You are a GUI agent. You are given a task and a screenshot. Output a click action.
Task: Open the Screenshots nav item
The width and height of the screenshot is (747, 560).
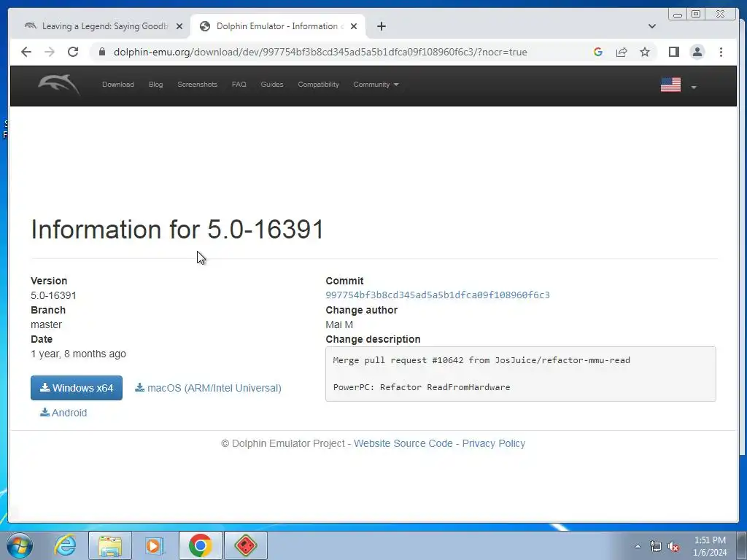click(x=197, y=85)
